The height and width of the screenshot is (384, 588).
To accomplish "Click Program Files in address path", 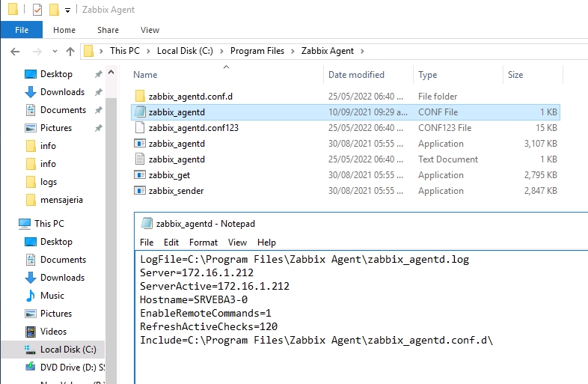I will (257, 51).
